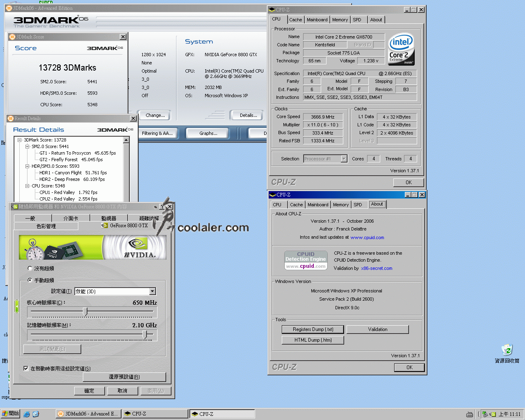The height and width of the screenshot is (420, 525).
Task: Click OK in the upper CPU-Z window
Action: click(x=409, y=183)
